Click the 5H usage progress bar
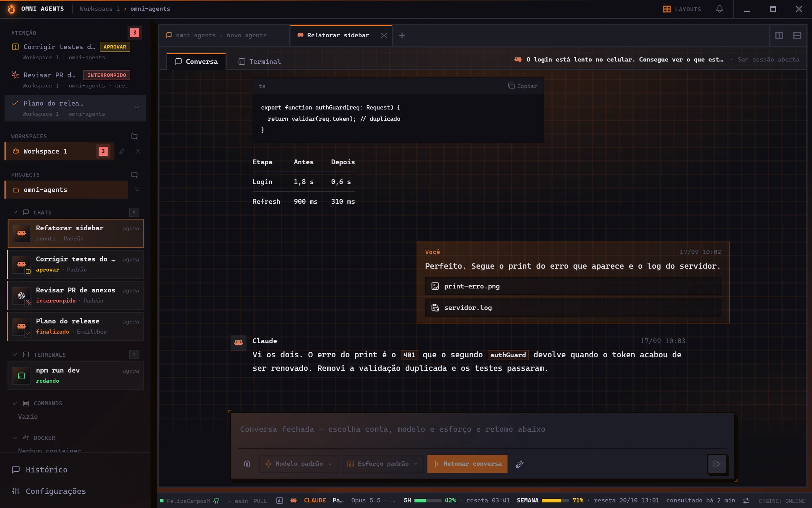The width and height of the screenshot is (812, 508). 428,501
